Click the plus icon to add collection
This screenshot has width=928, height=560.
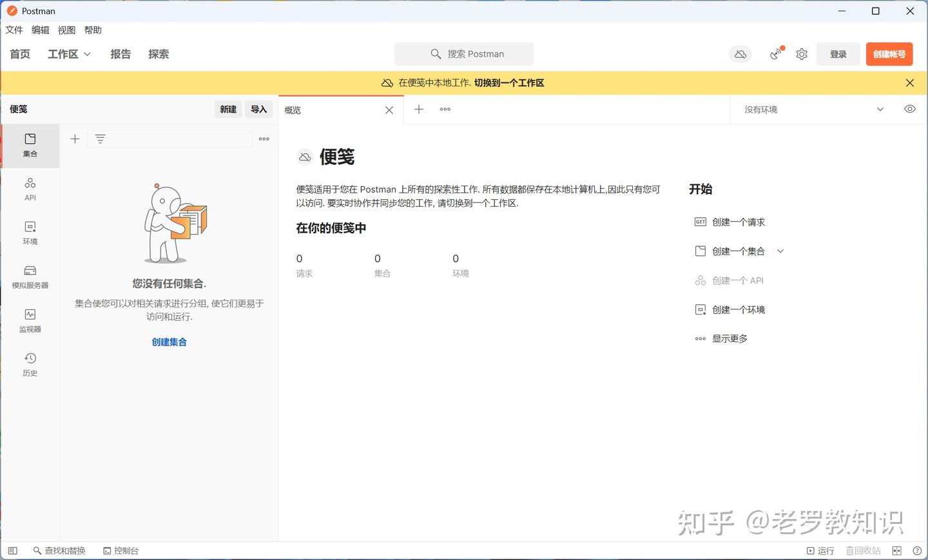coord(75,139)
